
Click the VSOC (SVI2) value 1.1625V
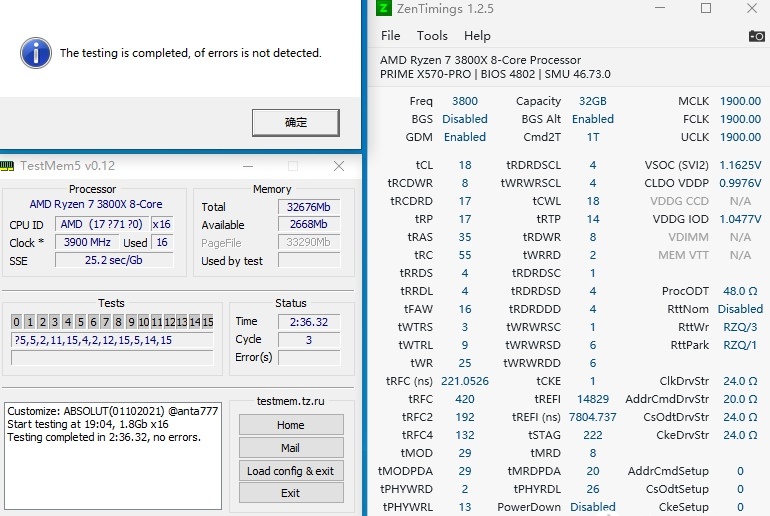(740, 165)
